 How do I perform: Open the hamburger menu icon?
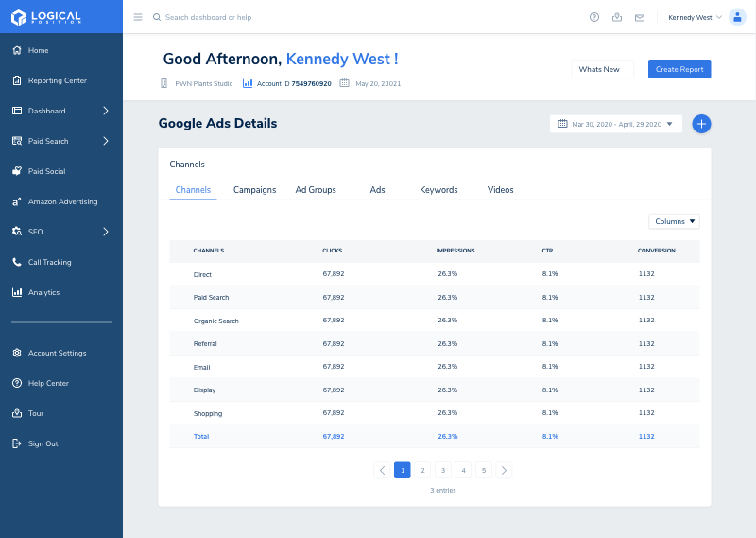(x=138, y=17)
